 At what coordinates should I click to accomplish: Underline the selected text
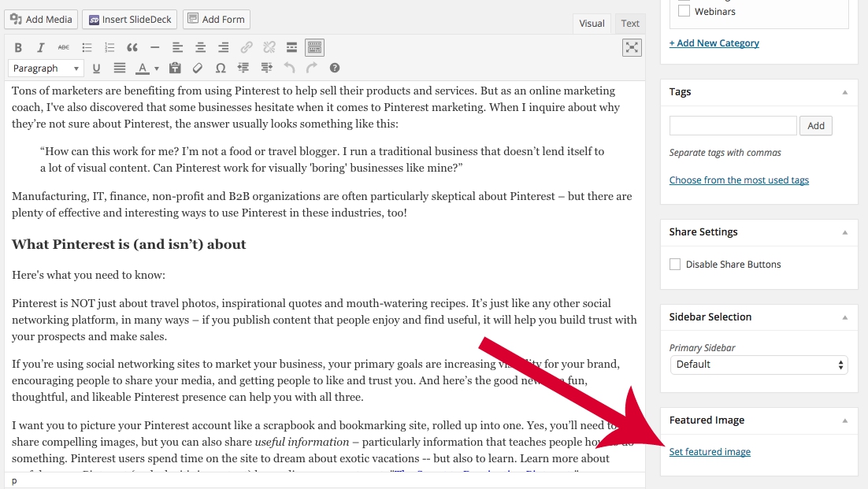click(x=96, y=68)
